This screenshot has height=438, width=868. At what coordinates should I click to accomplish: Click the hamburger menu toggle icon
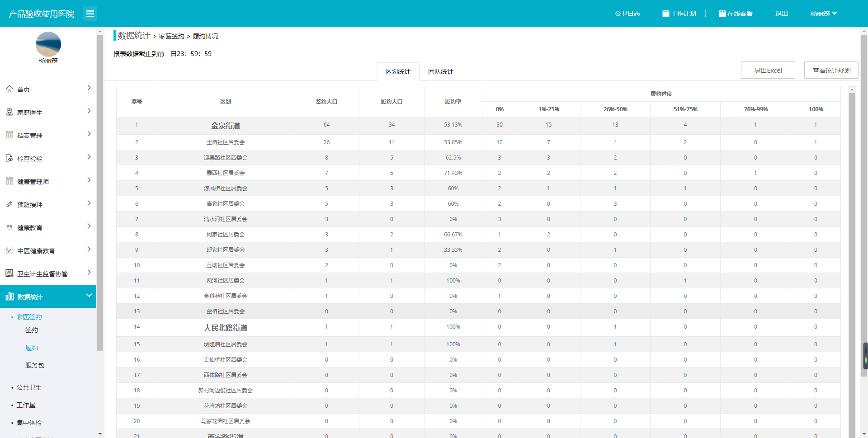click(x=90, y=14)
